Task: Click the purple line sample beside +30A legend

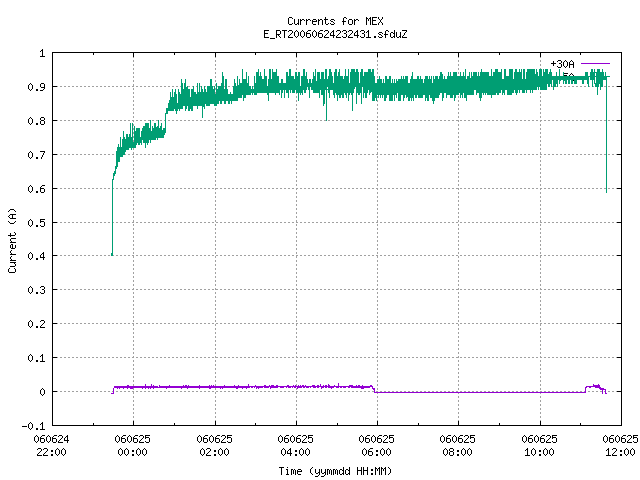Action: click(595, 64)
